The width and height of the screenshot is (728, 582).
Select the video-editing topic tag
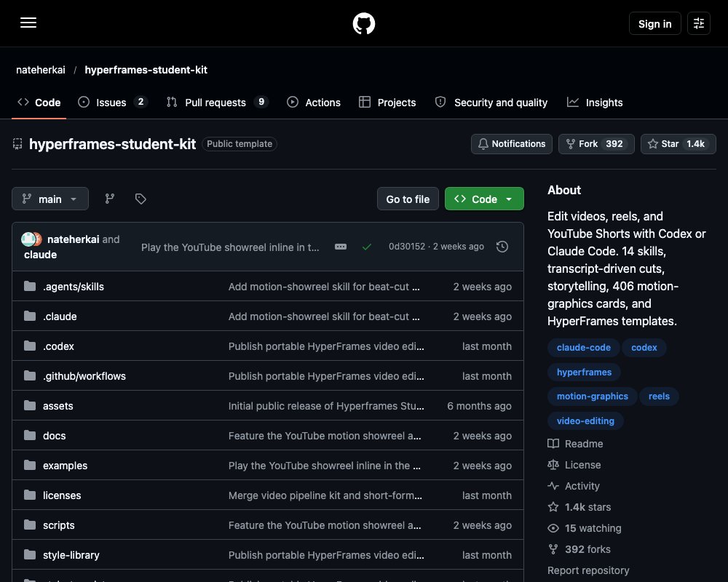585,420
